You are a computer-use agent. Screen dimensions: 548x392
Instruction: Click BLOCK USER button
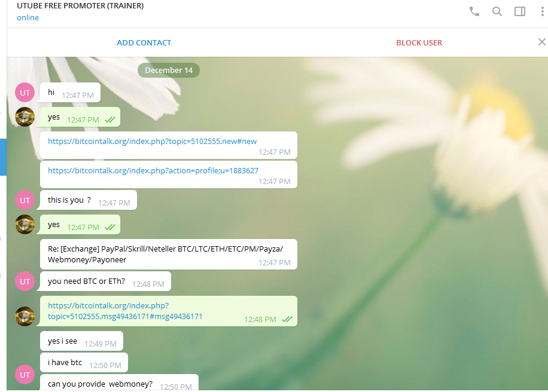click(x=419, y=42)
